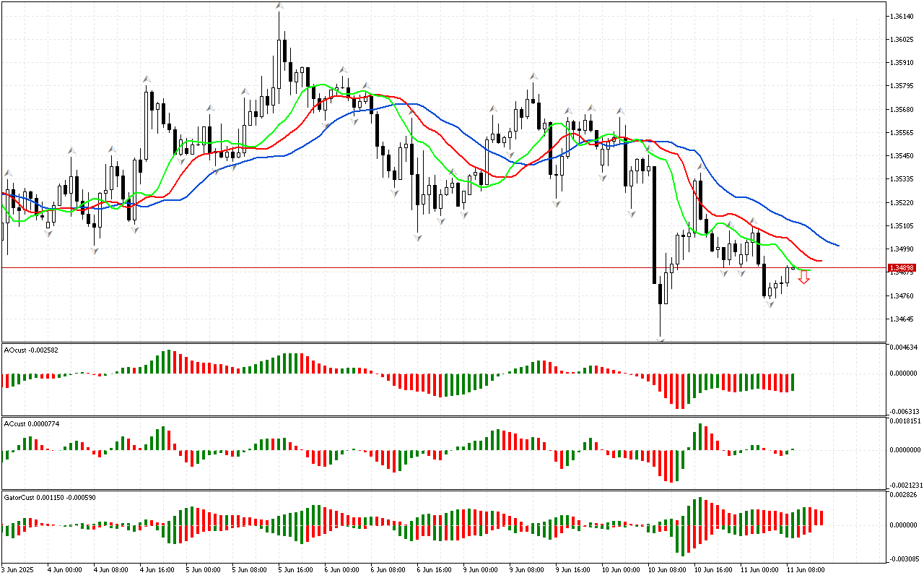Click the 1.34898 current price label

[x=902, y=267]
